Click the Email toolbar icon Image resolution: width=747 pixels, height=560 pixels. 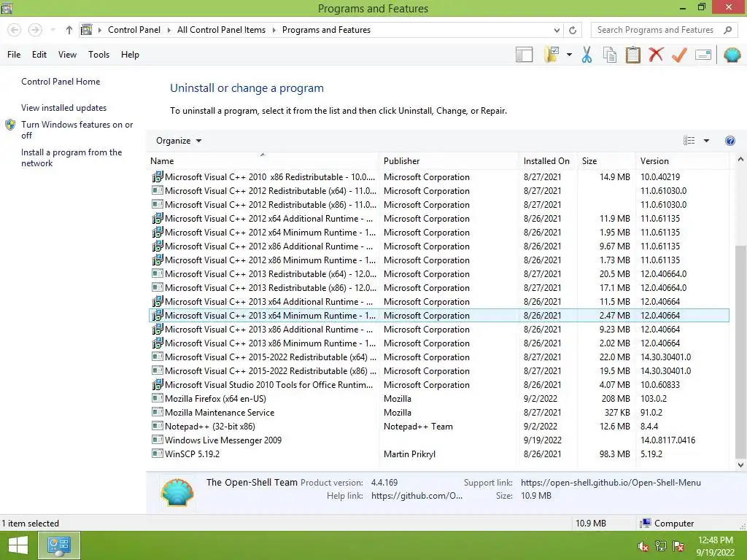tap(703, 55)
